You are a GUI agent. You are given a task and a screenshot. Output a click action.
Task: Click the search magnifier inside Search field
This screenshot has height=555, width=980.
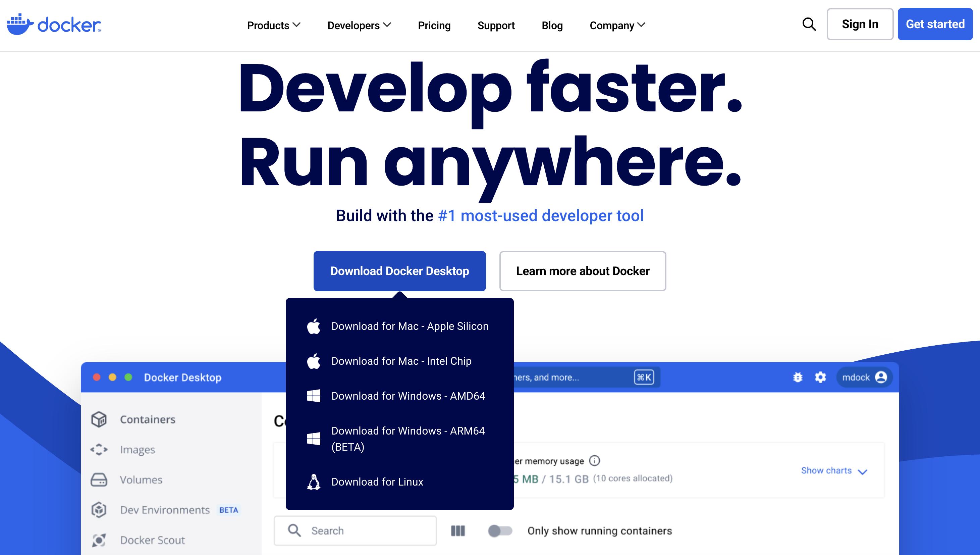294,530
